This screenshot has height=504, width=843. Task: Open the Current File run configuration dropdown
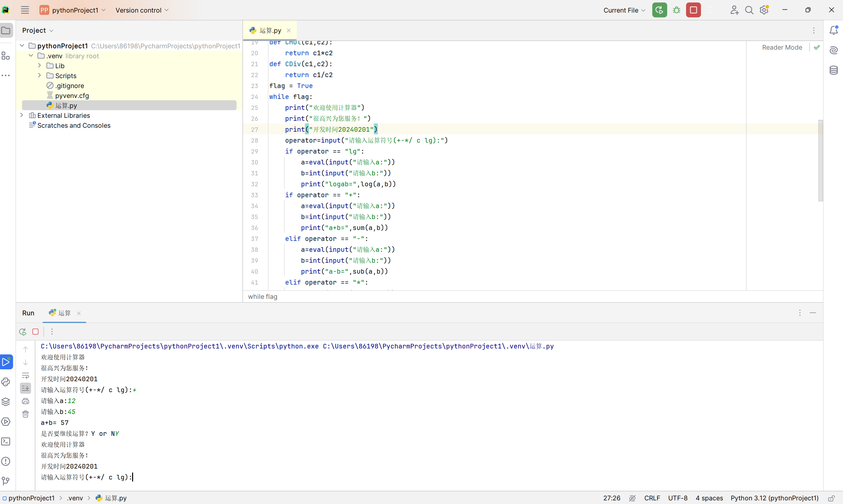624,10
